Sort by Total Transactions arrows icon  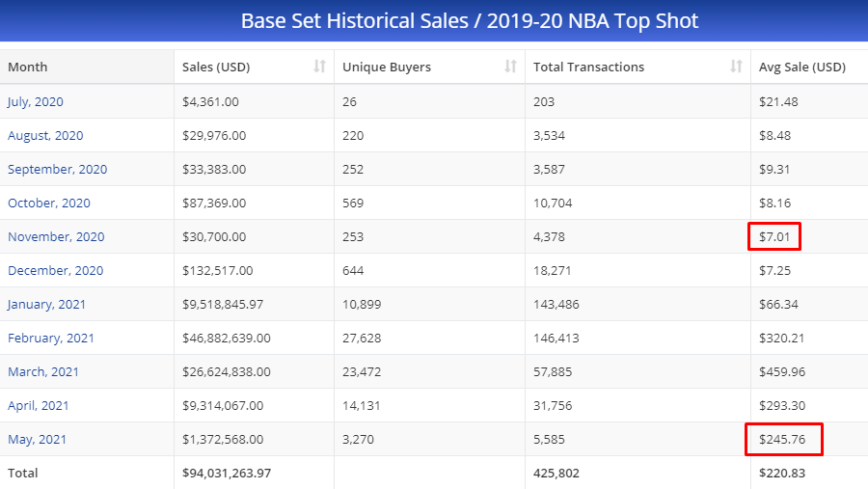736,67
